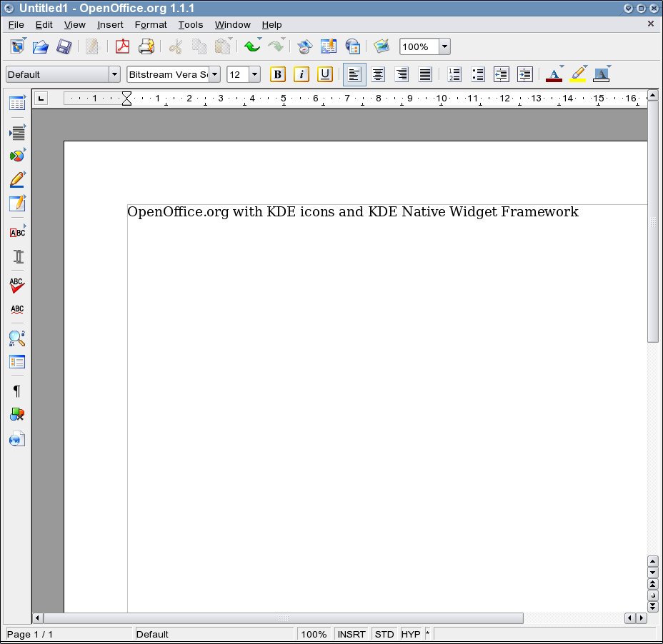The height and width of the screenshot is (644, 663).
Task: Toggle AutoSpellcheck wavy ABC icon
Action: coord(17,309)
